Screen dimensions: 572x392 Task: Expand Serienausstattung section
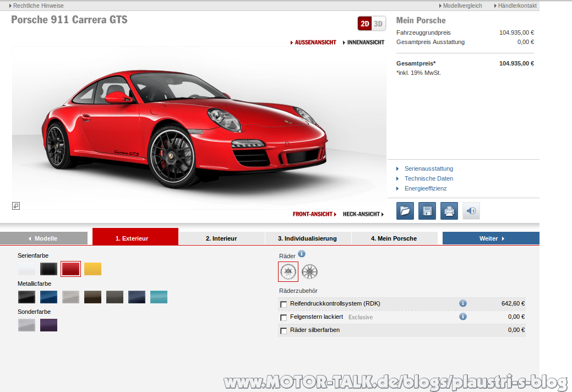[429, 168]
